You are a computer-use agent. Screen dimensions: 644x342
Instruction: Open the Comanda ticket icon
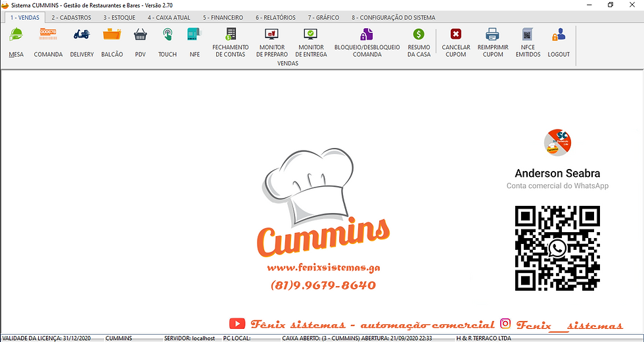48,34
